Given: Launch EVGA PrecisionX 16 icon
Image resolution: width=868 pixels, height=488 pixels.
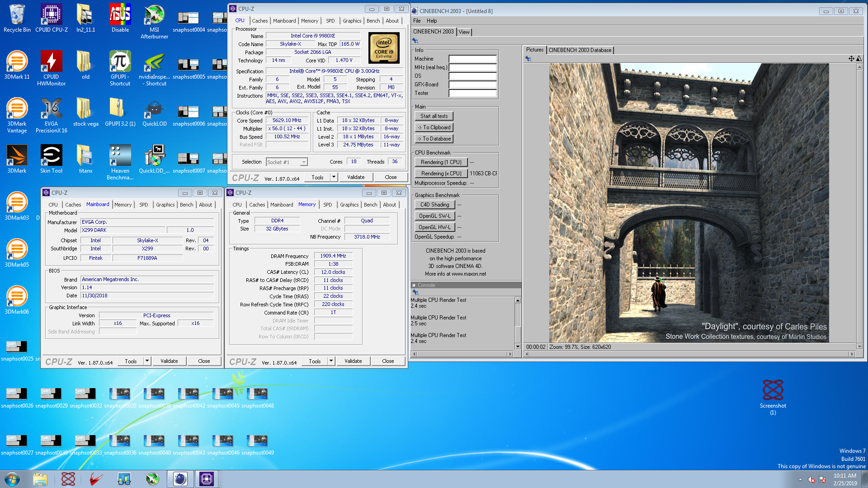Looking at the screenshot, I should click(x=51, y=116).
